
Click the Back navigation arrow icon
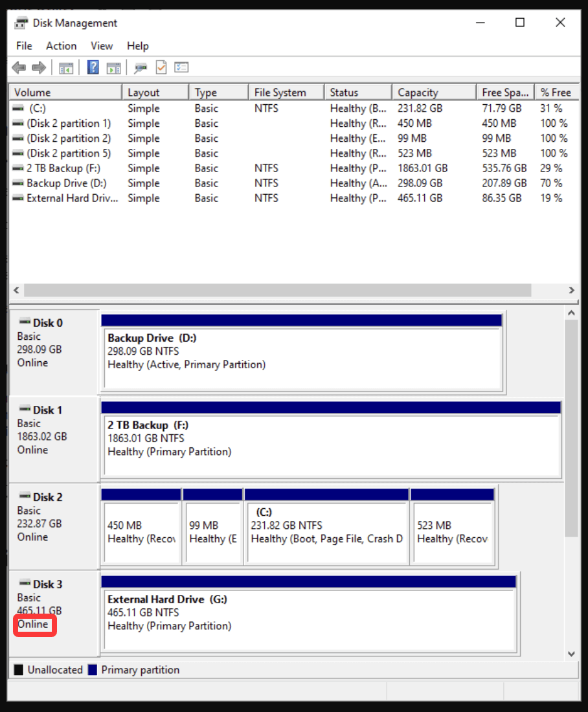(19, 67)
